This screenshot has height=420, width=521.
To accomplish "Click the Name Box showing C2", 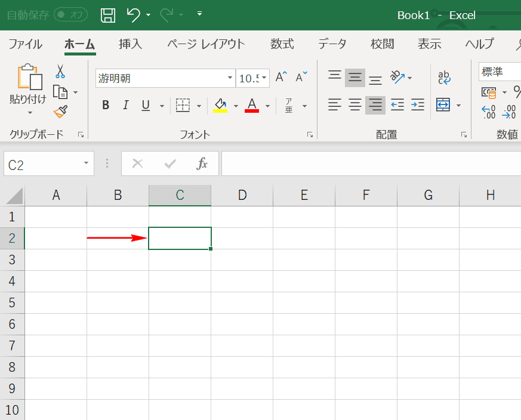I will pyautogui.click(x=49, y=164).
